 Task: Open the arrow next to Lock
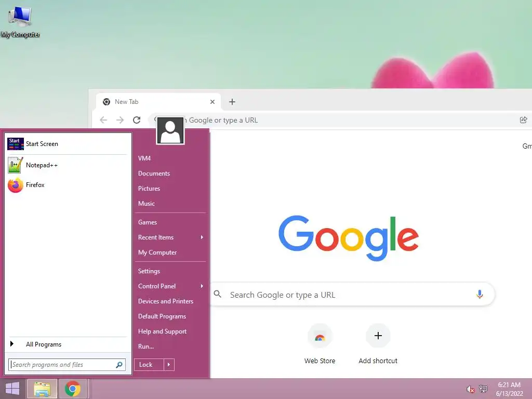coord(169,365)
